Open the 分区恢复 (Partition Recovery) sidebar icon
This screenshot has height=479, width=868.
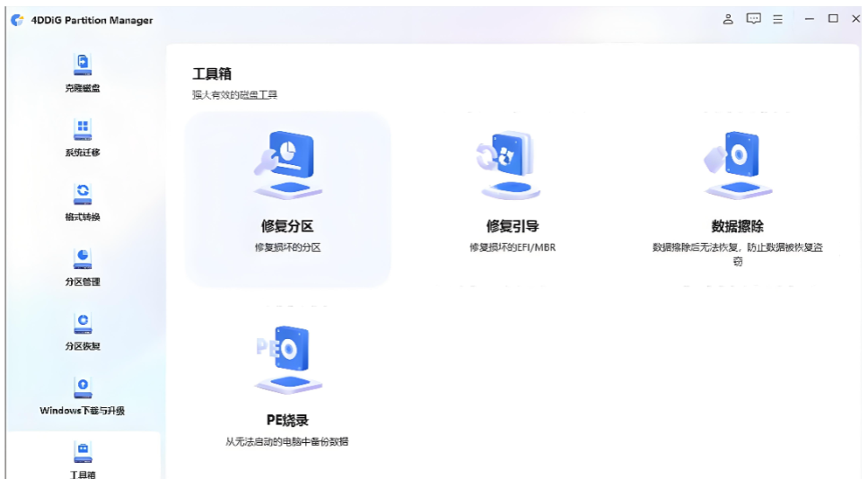(x=83, y=323)
